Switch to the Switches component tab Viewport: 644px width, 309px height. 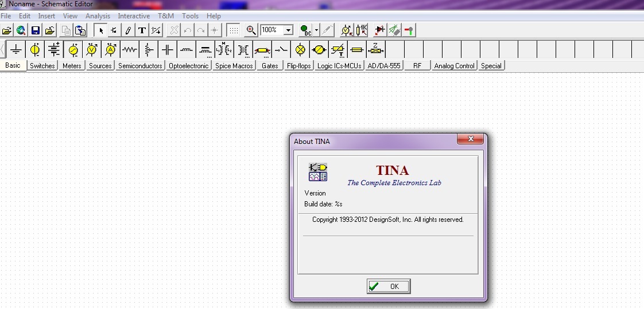(42, 66)
